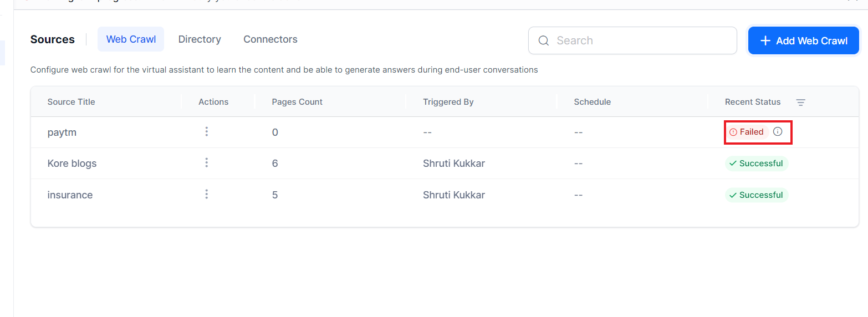Click the Failed status badge for paytm
The width and height of the screenshot is (868, 317).
point(747,132)
